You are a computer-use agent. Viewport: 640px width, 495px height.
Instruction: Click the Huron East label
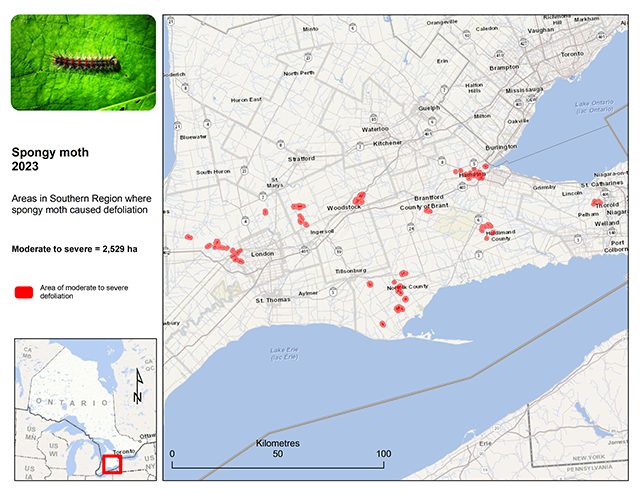[x=246, y=100]
